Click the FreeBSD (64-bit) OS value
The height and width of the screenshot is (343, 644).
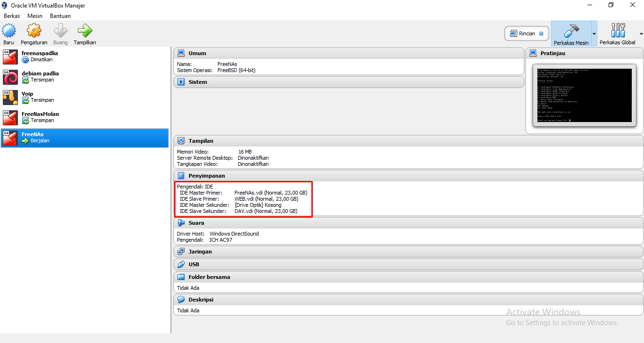[x=236, y=70]
